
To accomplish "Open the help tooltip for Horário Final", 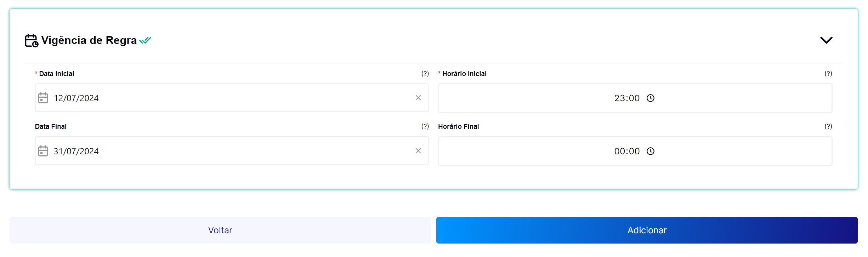I will (x=828, y=126).
